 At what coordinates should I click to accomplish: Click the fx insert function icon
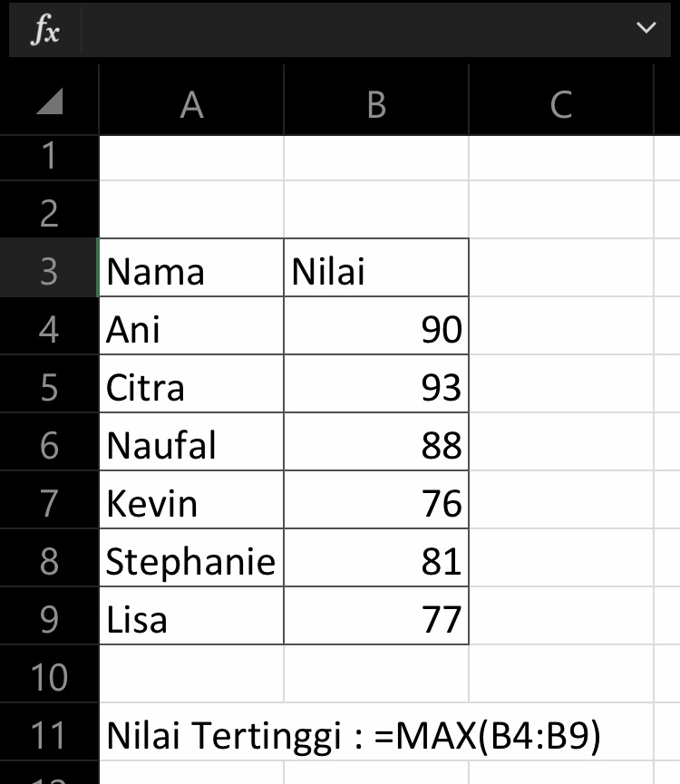pos(44,31)
